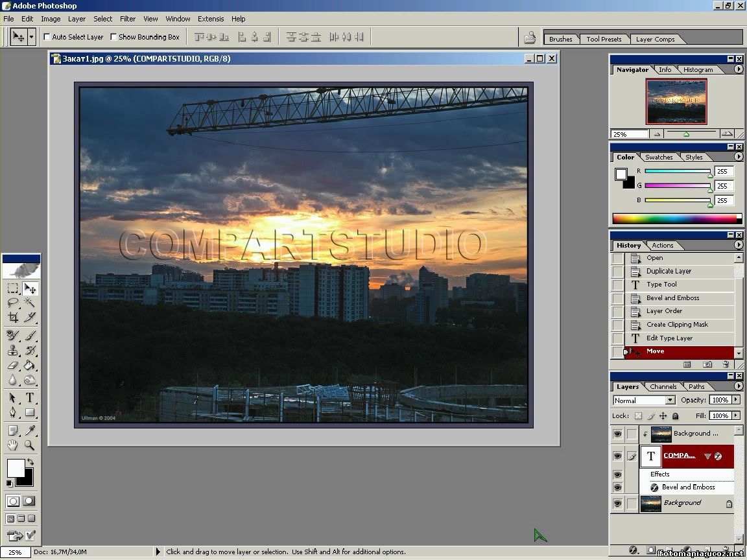Choose the Paint Bucket tool
The height and width of the screenshot is (560, 747).
coord(30,366)
